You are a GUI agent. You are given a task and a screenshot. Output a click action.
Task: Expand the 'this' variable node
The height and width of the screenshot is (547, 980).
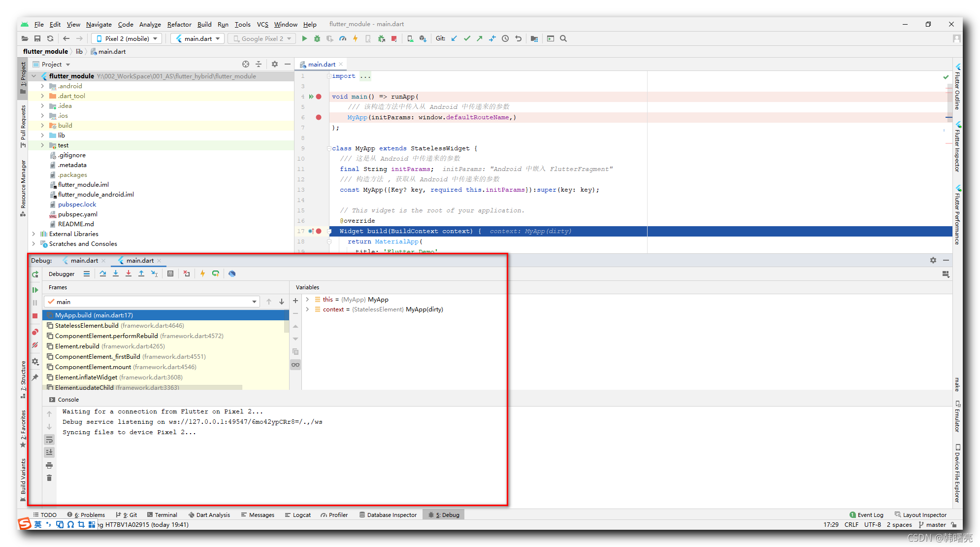(x=307, y=300)
